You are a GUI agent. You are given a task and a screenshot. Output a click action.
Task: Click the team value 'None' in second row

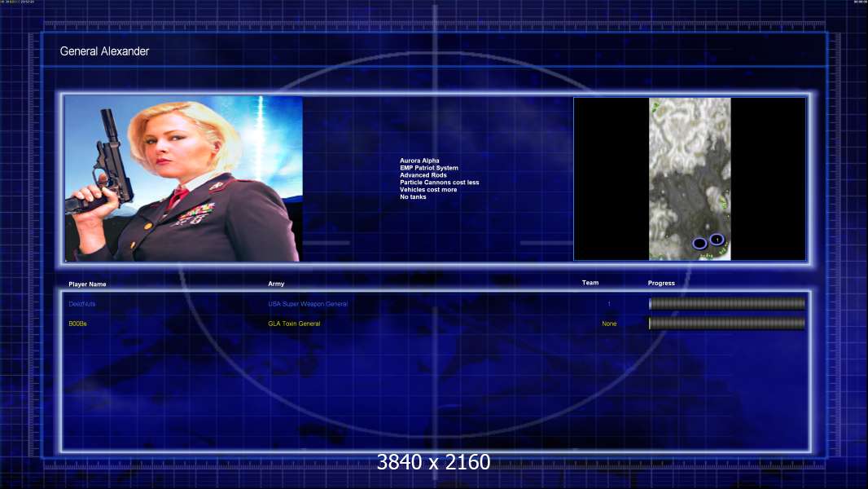[609, 324]
